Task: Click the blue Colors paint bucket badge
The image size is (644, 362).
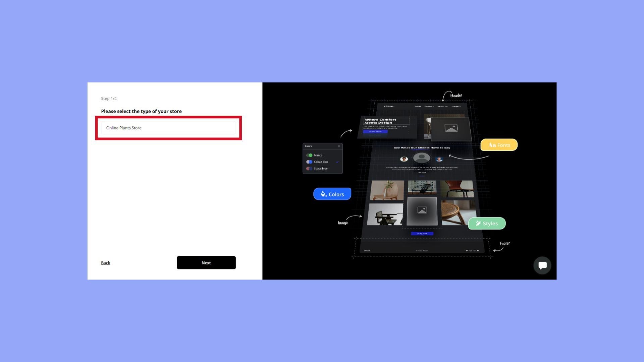Action: (332, 194)
